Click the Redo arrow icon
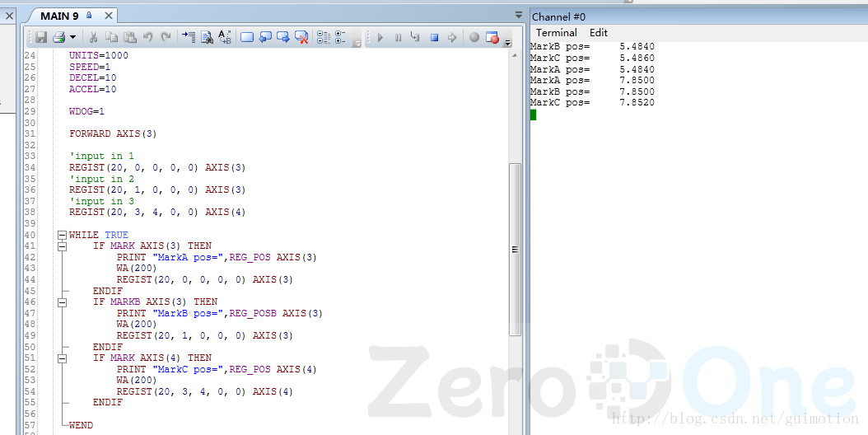The image size is (868, 435). [x=166, y=37]
